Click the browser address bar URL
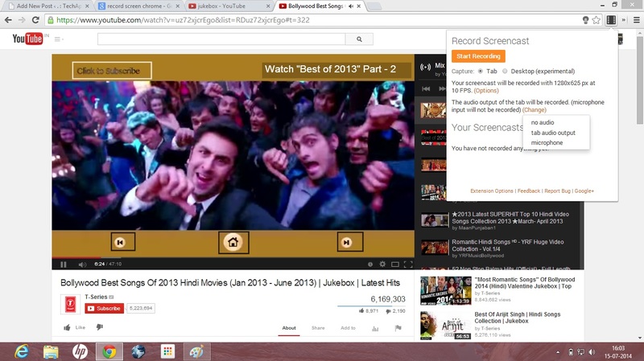Viewport: 644px width, 361px height. click(x=183, y=19)
